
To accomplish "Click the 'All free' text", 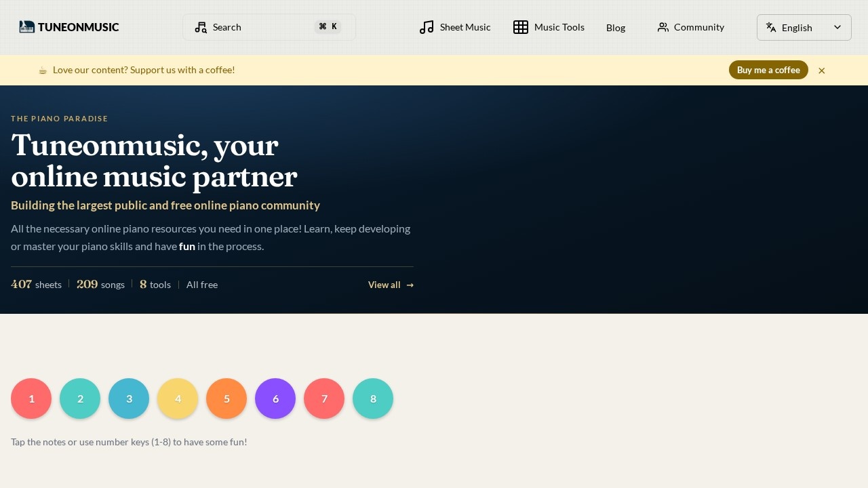I will click(202, 285).
